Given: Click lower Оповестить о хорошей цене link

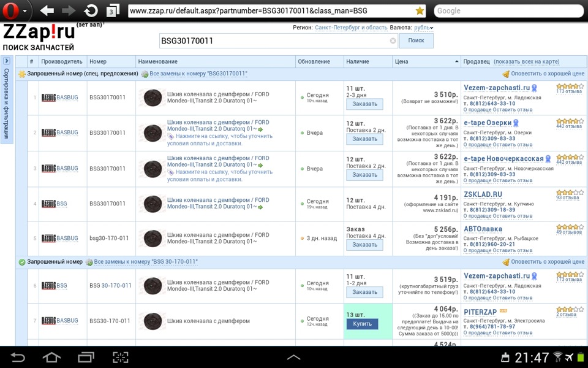Looking at the screenshot, I should (548, 262).
